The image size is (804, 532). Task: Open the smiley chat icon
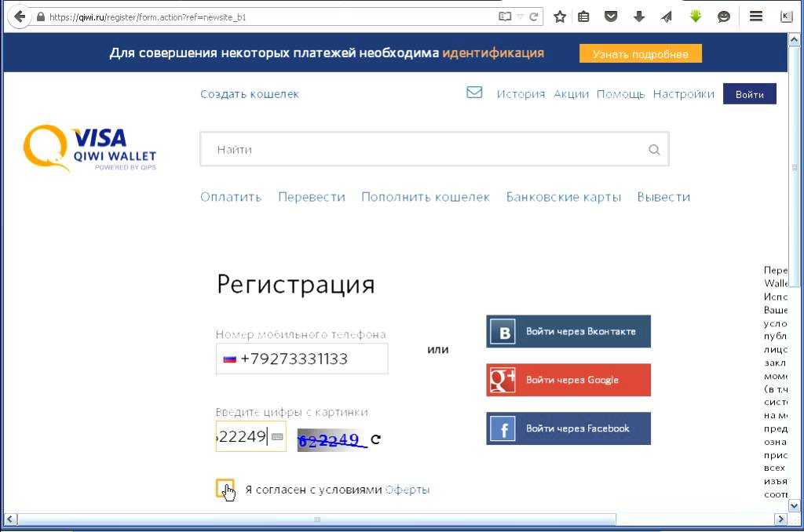(723, 17)
